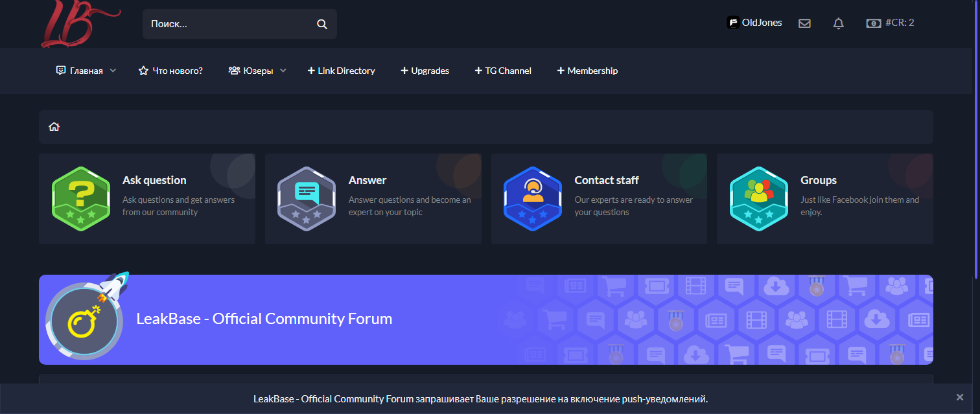
Task: Click the #CR: 2 credits indicator
Action: point(891,23)
